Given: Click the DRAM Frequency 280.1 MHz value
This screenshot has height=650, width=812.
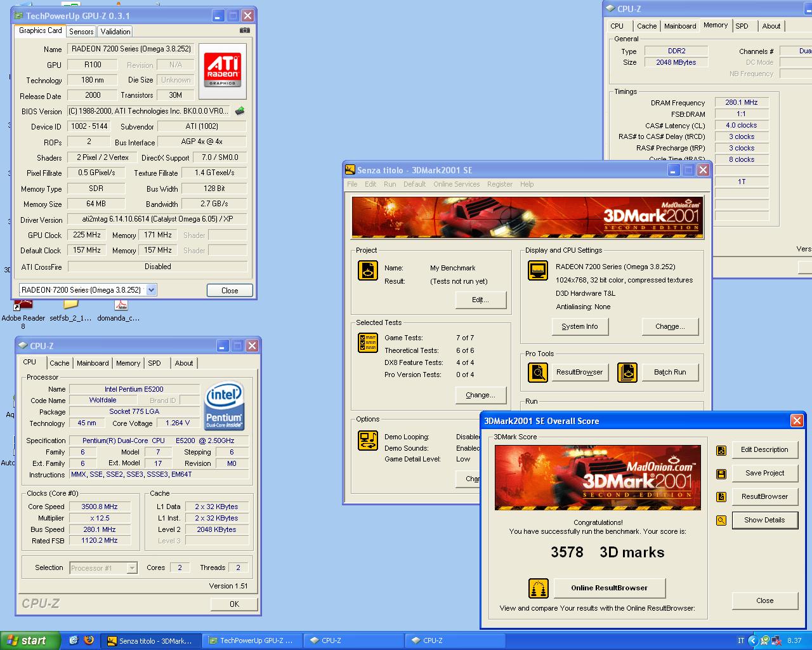Looking at the screenshot, I should [x=742, y=102].
